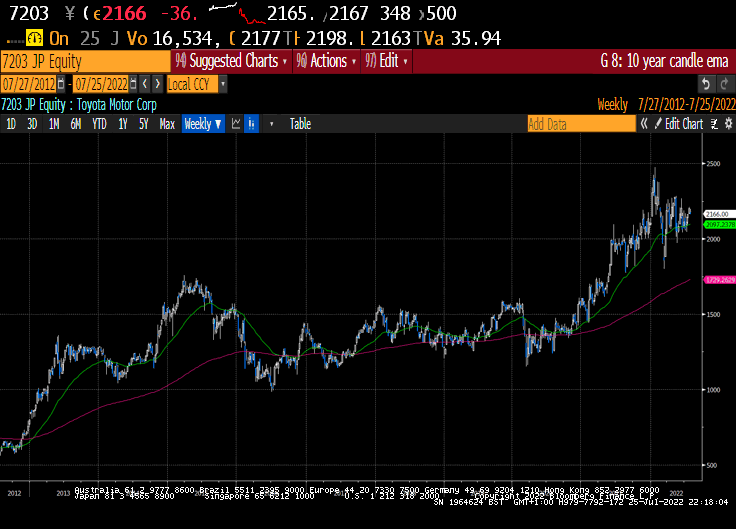
Task: Click the yellow gauge indicator icon
Action: tap(34, 38)
